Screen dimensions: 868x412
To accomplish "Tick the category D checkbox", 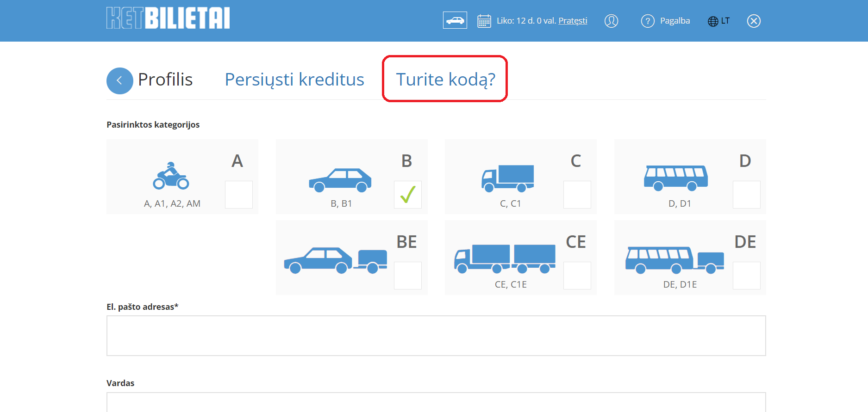I will click(746, 195).
